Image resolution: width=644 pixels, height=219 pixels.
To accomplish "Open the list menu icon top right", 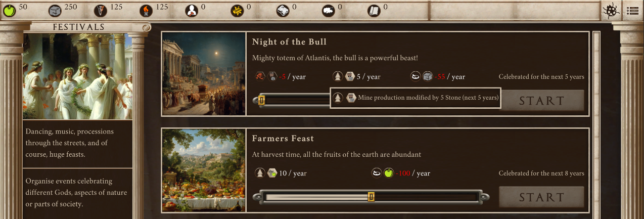I will (632, 11).
